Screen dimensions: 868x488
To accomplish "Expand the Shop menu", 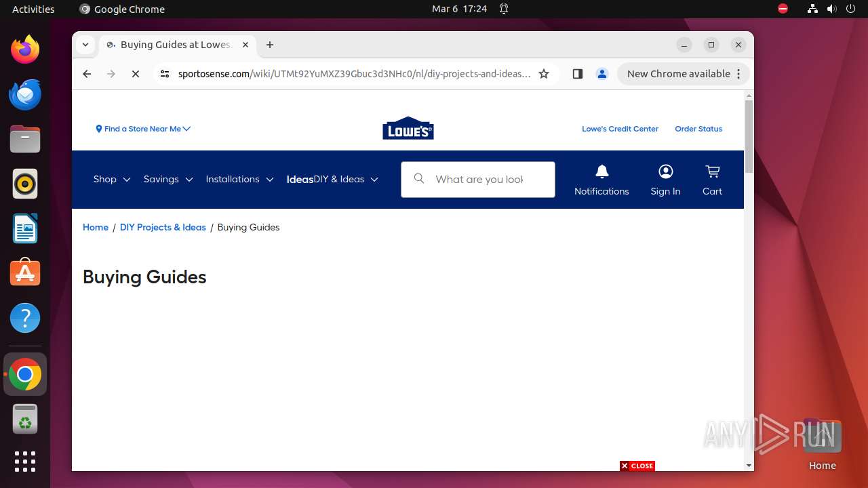I will click(x=112, y=179).
